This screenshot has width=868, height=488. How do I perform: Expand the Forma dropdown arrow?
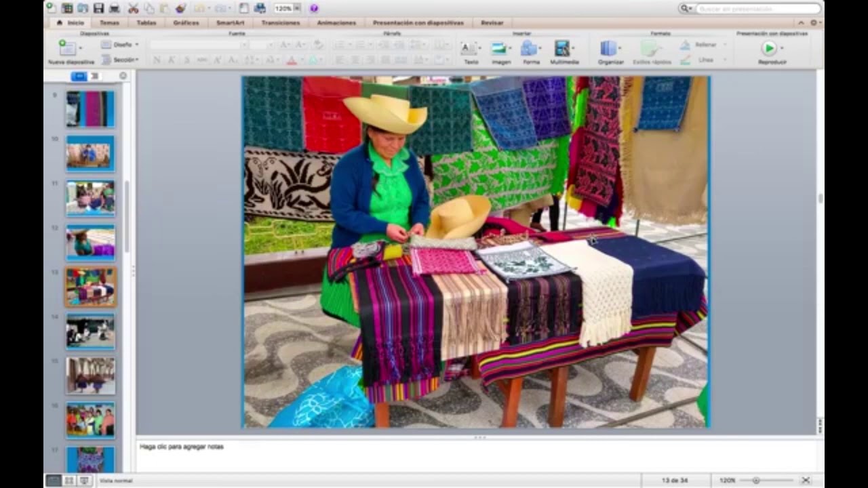pos(540,48)
